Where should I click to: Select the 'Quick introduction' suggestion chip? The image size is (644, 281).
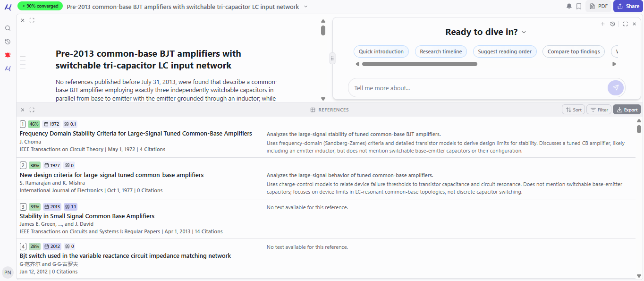[x=381, y=51]
